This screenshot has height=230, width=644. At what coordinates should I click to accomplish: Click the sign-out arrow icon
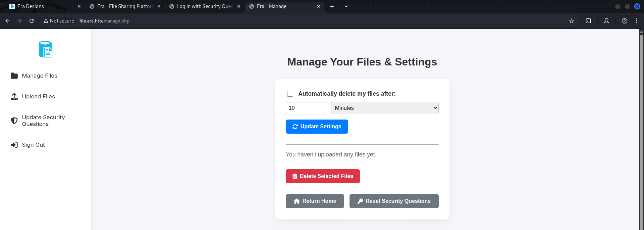click(x=14, y=145)
